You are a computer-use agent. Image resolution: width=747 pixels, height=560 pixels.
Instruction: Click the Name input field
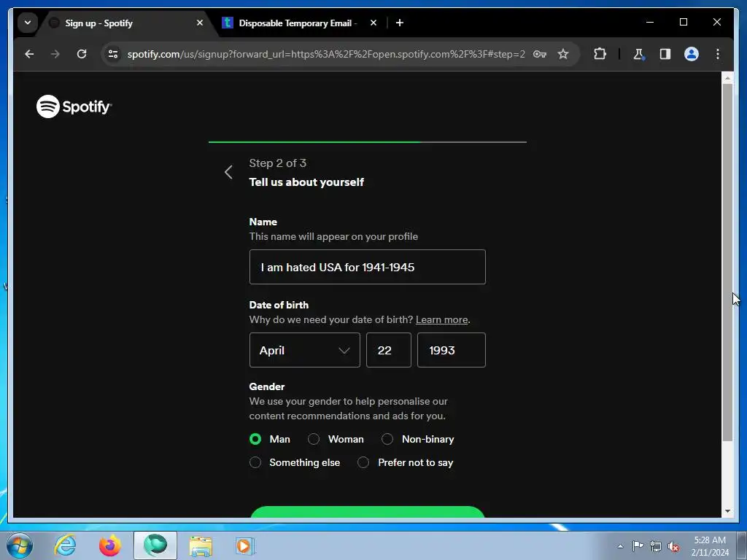368,267
